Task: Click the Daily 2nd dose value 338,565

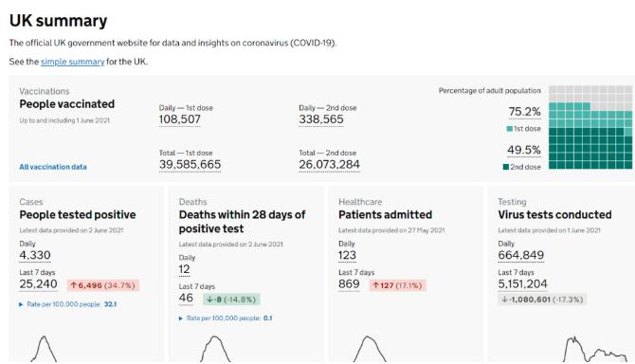Action: (321, 119)
